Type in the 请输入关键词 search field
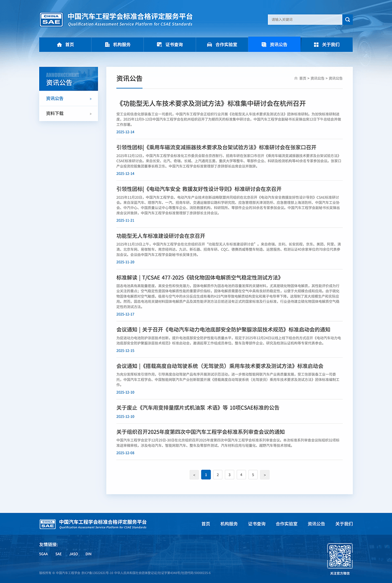Screen dimensions: 392x583 point(305,19)
